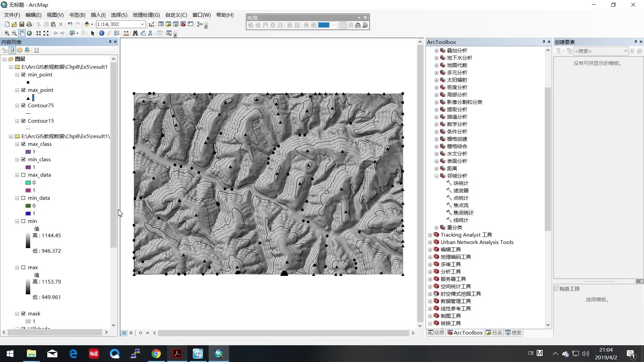Open the map scale dropdown
Screen dimensions: 644x362
pos(142,24)
